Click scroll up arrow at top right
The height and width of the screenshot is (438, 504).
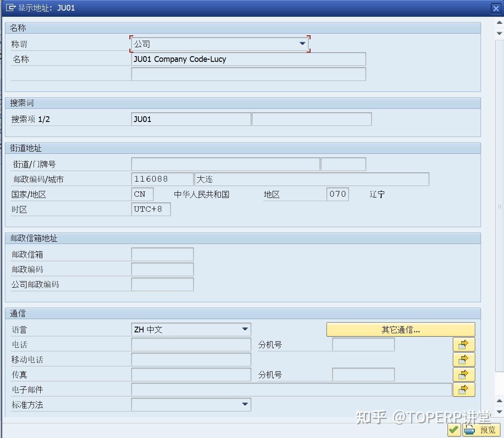click(499, 23)
